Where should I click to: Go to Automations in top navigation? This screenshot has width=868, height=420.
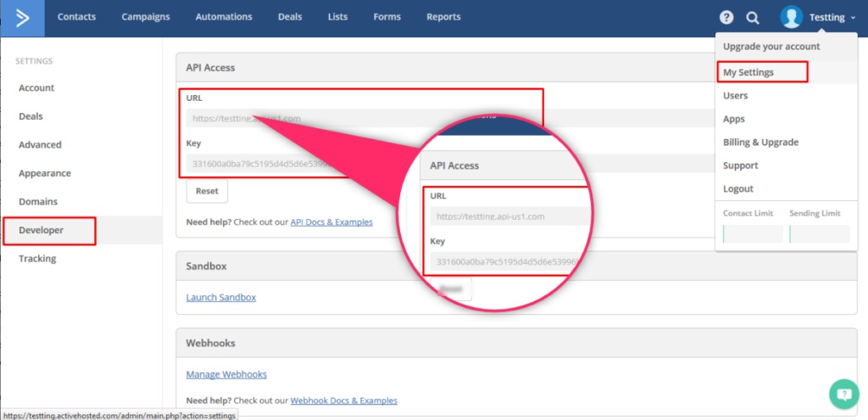point(224,17)
